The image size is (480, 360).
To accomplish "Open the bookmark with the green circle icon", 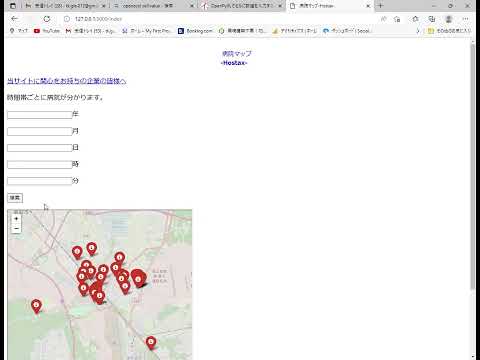I will 243,31.
